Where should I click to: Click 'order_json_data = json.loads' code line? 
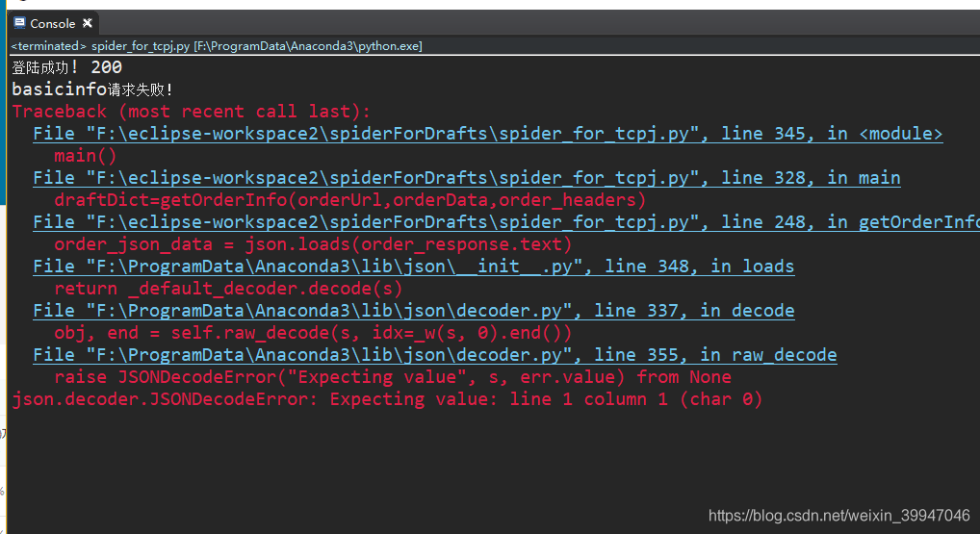[x=313, y=244]
